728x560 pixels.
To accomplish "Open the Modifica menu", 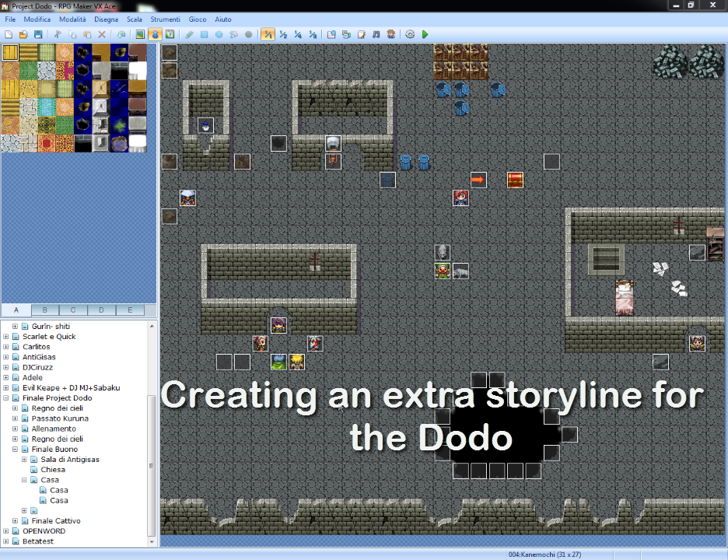I will pyautogui.click(x=37, y=19).
